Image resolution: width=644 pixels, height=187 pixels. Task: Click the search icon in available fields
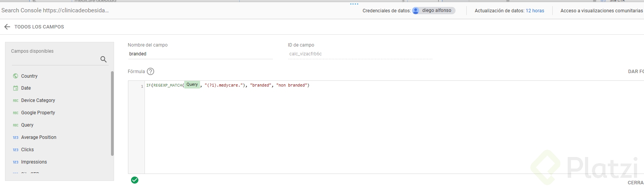103,59
